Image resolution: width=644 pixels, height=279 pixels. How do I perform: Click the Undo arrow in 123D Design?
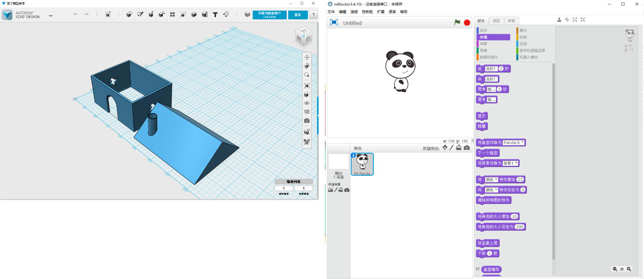point(76,14)
